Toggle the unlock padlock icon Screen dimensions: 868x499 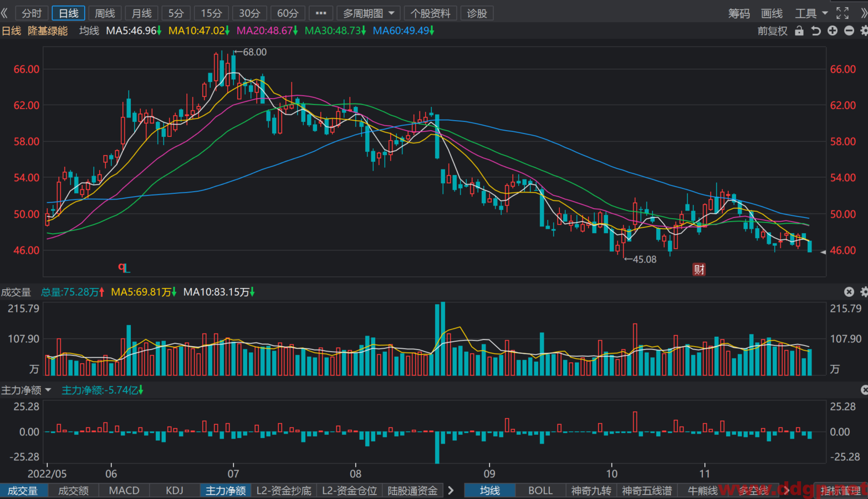click(799, 31)
